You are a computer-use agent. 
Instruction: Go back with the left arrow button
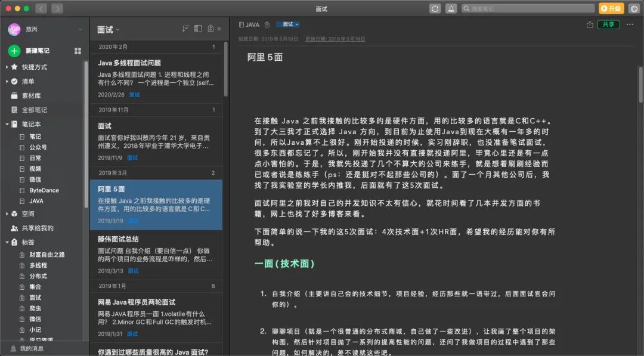41,8
